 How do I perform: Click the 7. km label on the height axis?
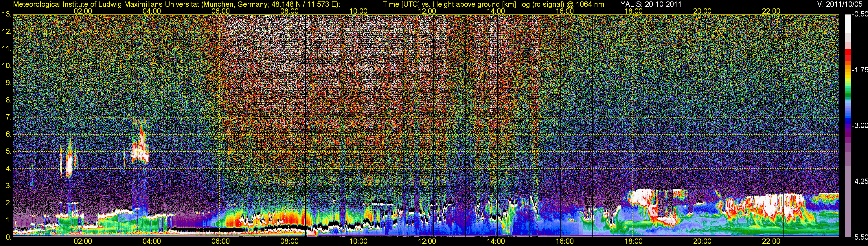click(9, 117)
